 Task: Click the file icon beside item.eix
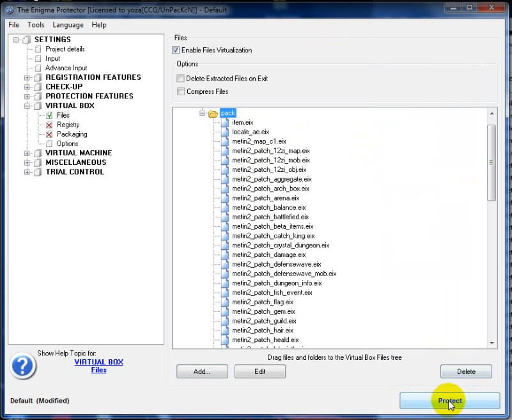pyautogui.click(x=224, y=123)
